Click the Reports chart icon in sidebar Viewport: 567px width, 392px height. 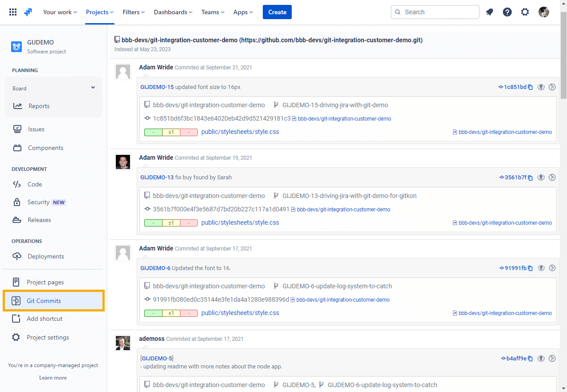pyautogui.click(x=17, y=106)
